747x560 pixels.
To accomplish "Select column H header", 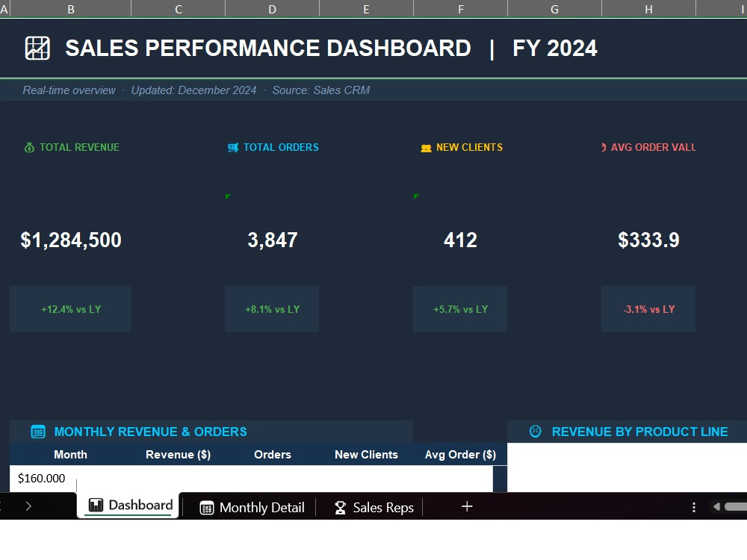I will tap(648, 9).
